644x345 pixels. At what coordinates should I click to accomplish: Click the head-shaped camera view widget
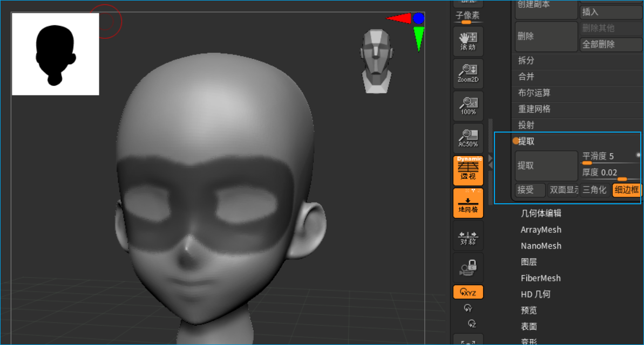click(377, 61)
